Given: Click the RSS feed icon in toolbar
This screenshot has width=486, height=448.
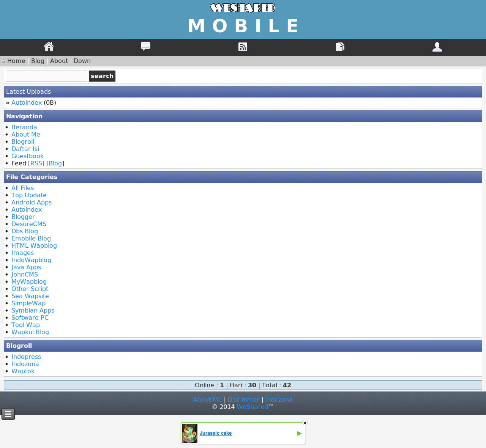Looking at the screenshot, I should point(243,47).
